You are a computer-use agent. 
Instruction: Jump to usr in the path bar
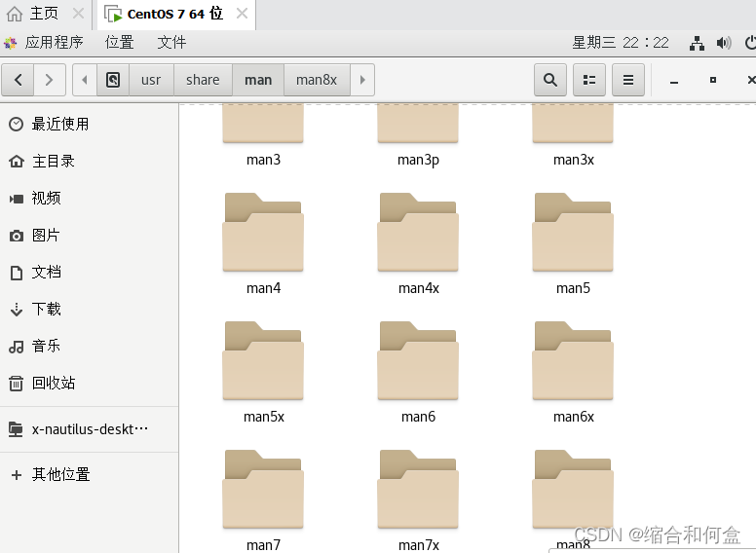coord(151,80)
